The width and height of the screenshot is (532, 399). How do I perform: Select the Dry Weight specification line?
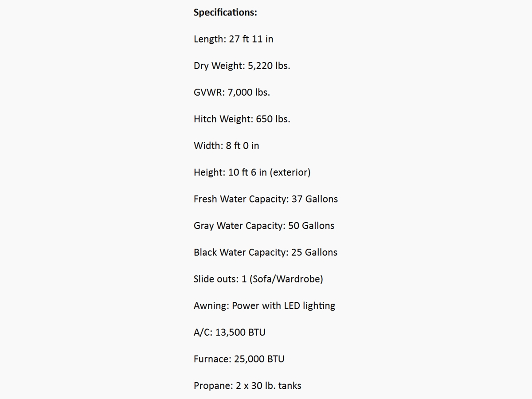(242, 66)
